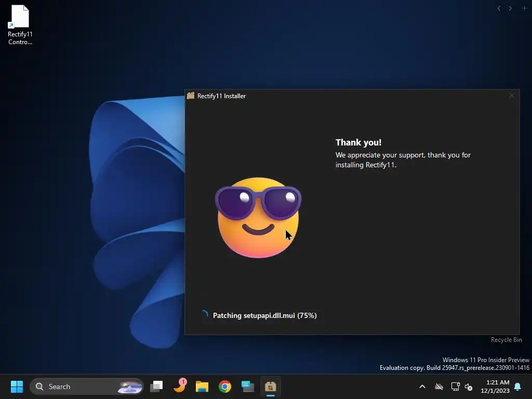Click the taskbar Search box
The height and width of the screenshot is (399, 532).
coord(87,387)
